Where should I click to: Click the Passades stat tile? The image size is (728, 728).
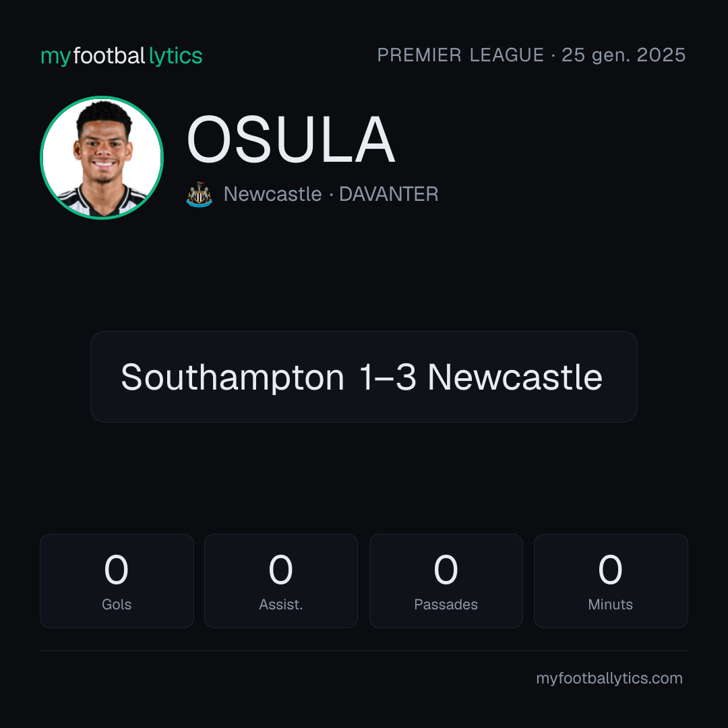point(446,581)
